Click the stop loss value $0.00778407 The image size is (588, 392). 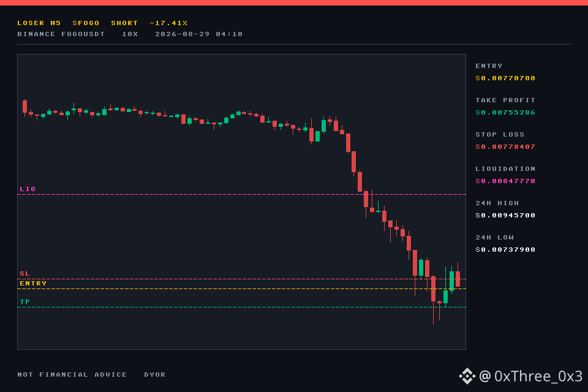click(505, 146)
